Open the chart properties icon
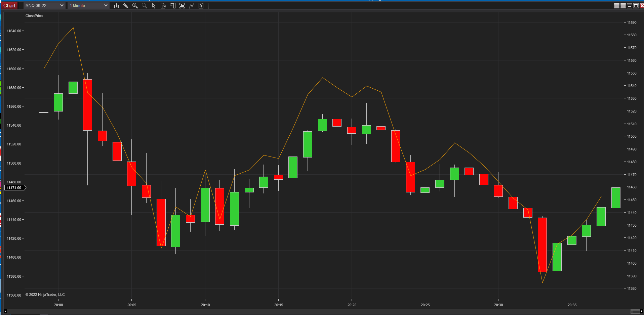This screenshot has height=315, width=644. click(201, 6)
